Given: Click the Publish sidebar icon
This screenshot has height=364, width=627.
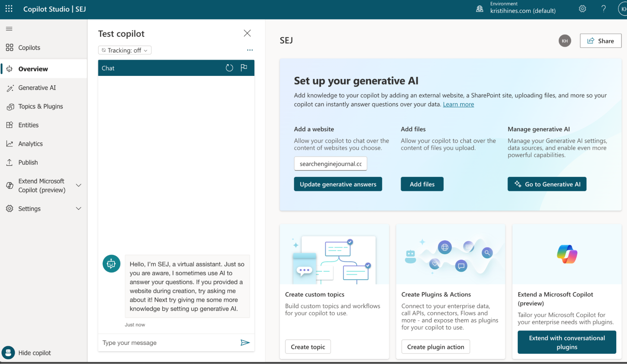Looking at the screenshot, I should coord(9,162).
